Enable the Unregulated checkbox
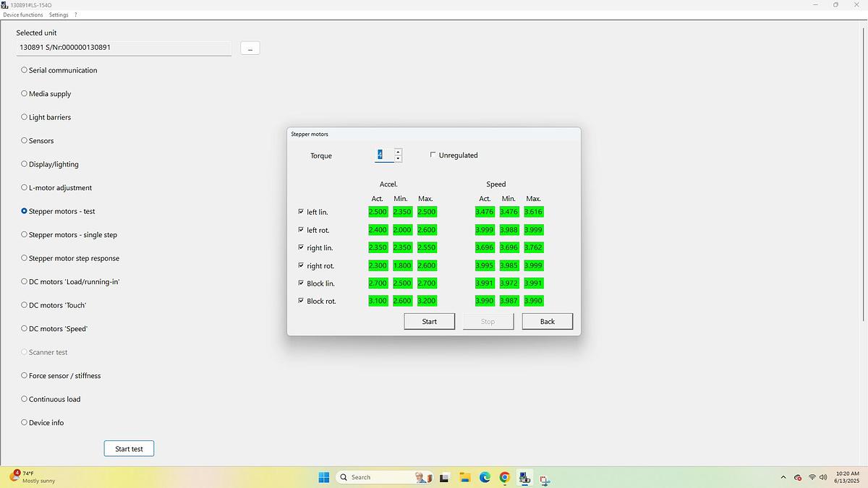868x488 pixels. [x=433, y=155]
